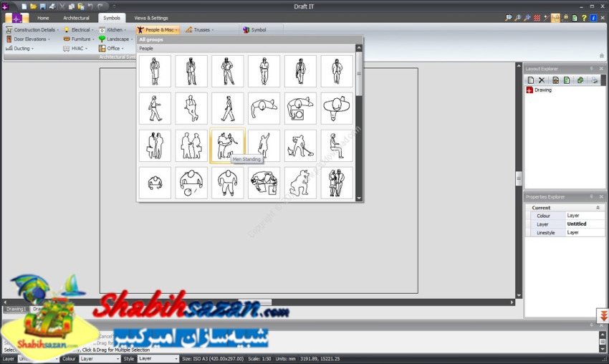This screenshot has width=609, height=364.
Task: Click the canvas horizontal scrollbar right arrow
Action: point(512,302)
